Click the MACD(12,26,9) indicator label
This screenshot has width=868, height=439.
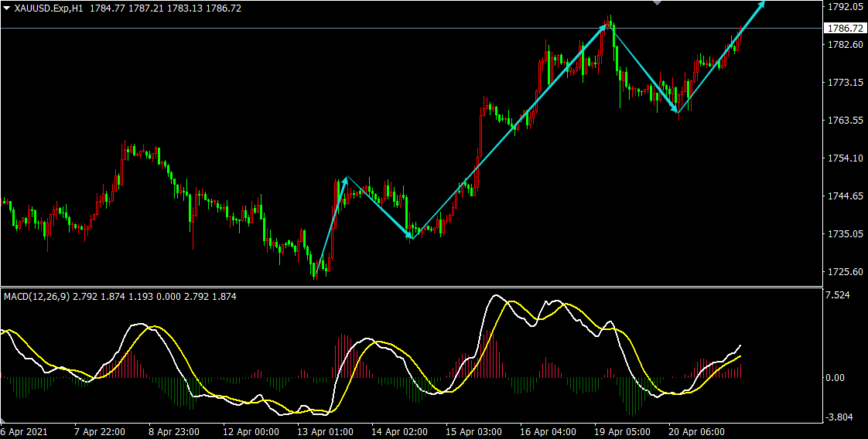(x=36, y=296)
